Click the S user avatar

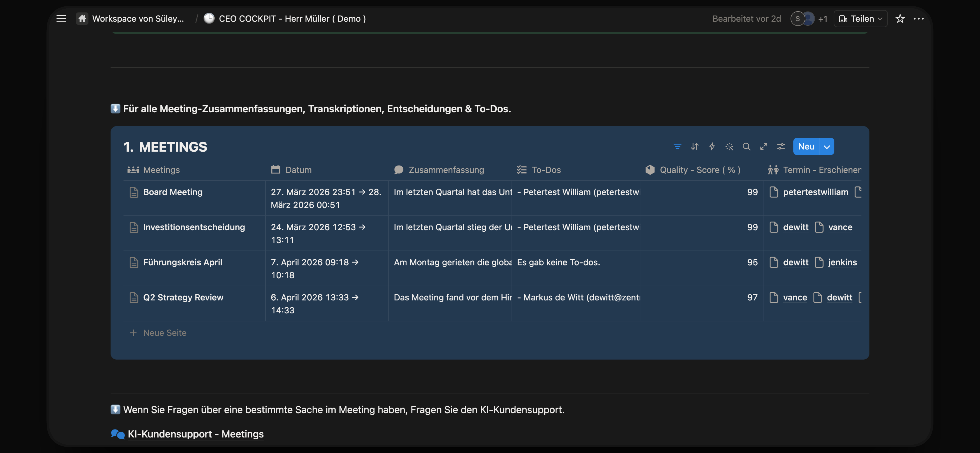797,19
